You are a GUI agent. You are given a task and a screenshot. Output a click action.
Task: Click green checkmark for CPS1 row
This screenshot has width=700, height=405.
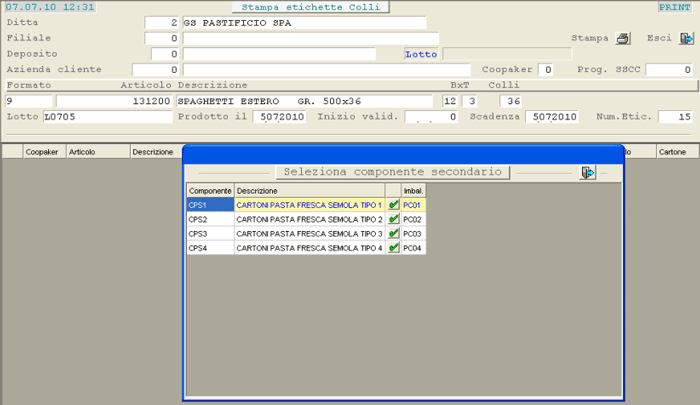click(394, 205)
